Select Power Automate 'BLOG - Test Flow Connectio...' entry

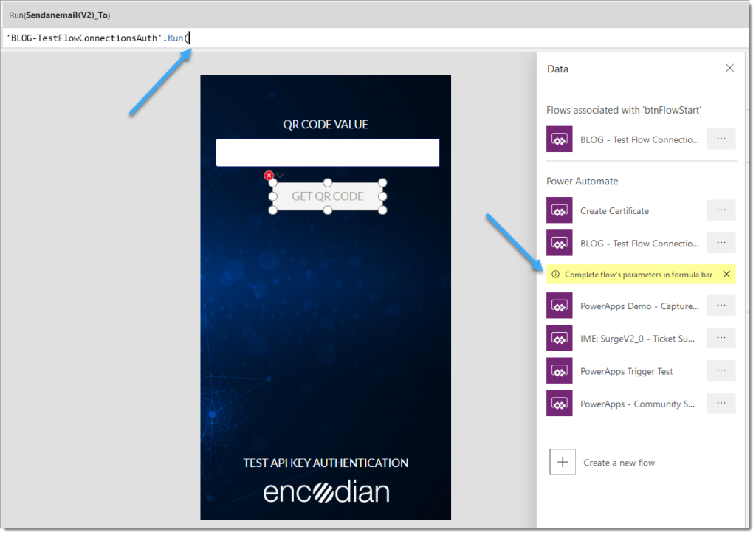click(639, 244)
